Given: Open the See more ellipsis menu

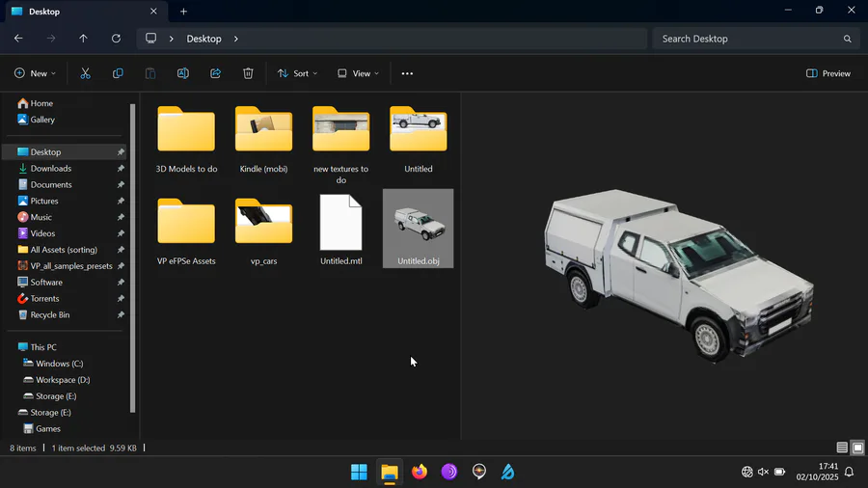Looking at the screenshot, I should click(x=407, y=73).
